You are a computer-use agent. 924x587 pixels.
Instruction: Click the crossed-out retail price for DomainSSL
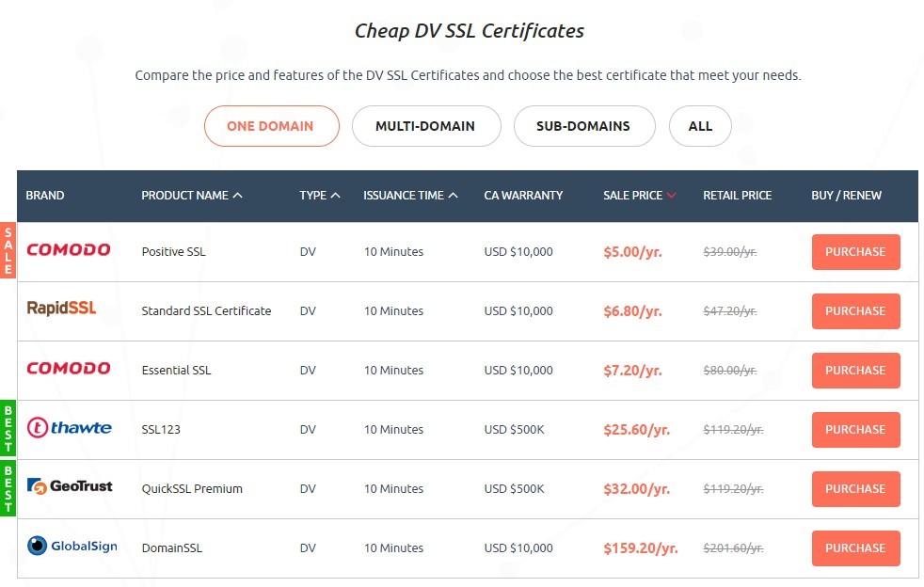point(731,547)
